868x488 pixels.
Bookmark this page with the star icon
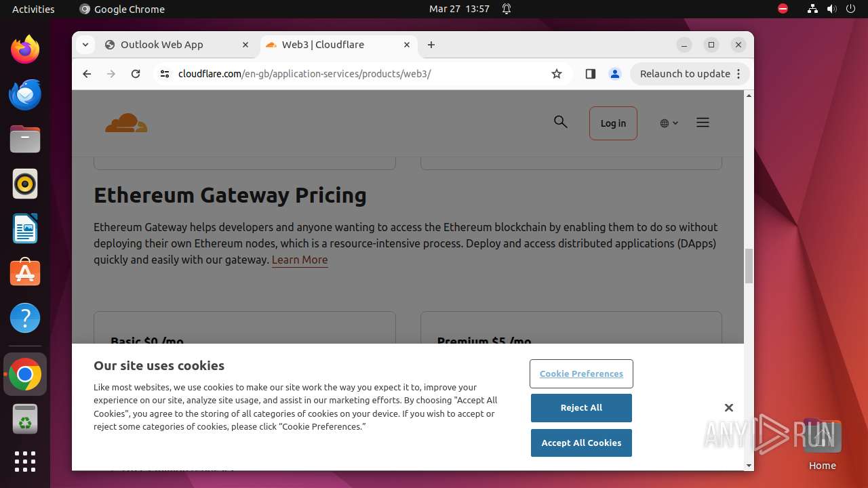(x=557, y=74)
